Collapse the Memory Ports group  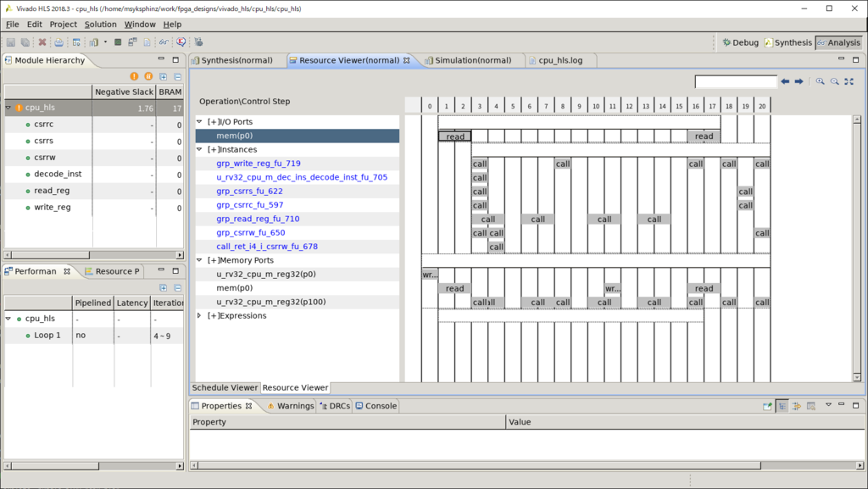point(199,260)
